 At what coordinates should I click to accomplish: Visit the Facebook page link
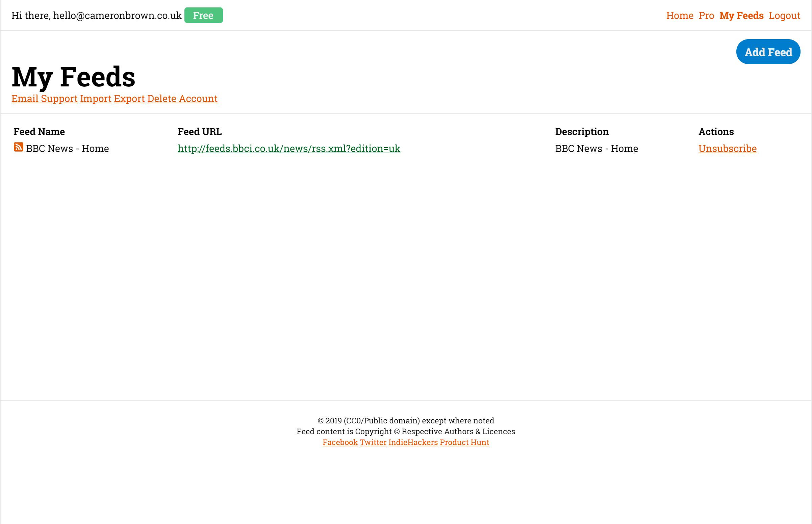pos(340,442)
